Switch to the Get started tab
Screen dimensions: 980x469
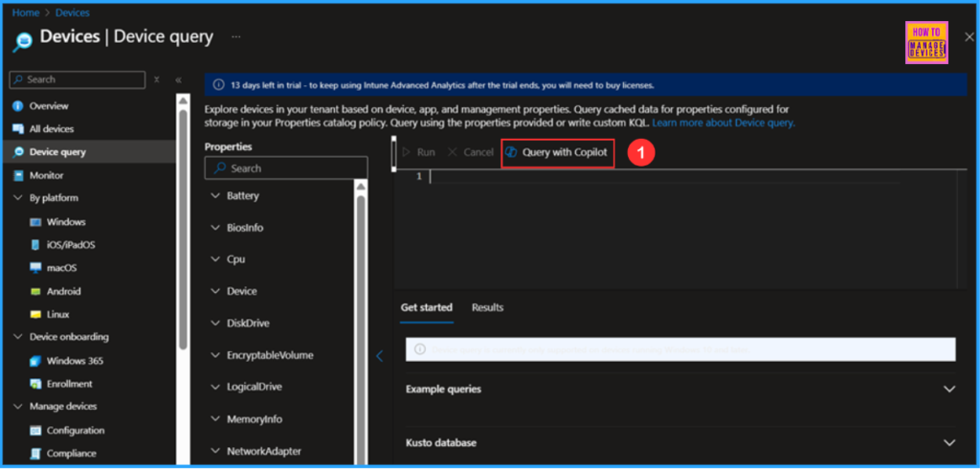tap(426, 307)
